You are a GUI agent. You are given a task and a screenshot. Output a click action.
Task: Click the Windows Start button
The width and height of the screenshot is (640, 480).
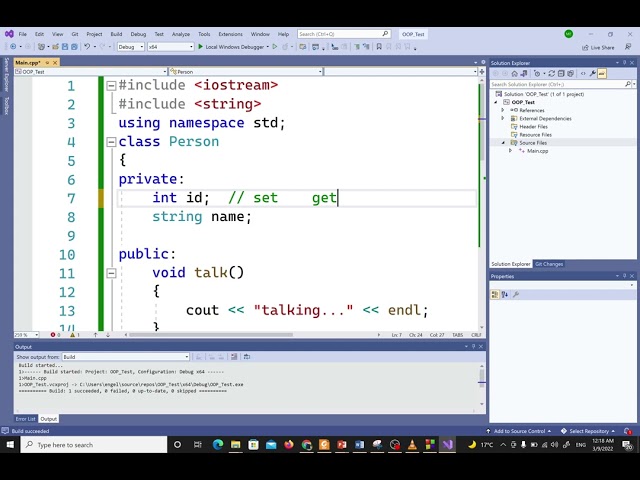coord(10,444)
